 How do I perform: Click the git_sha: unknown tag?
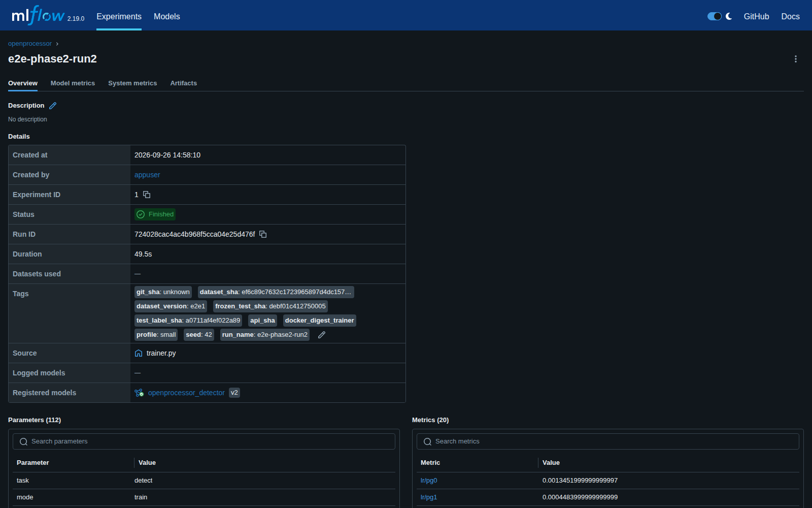(163, 292)
